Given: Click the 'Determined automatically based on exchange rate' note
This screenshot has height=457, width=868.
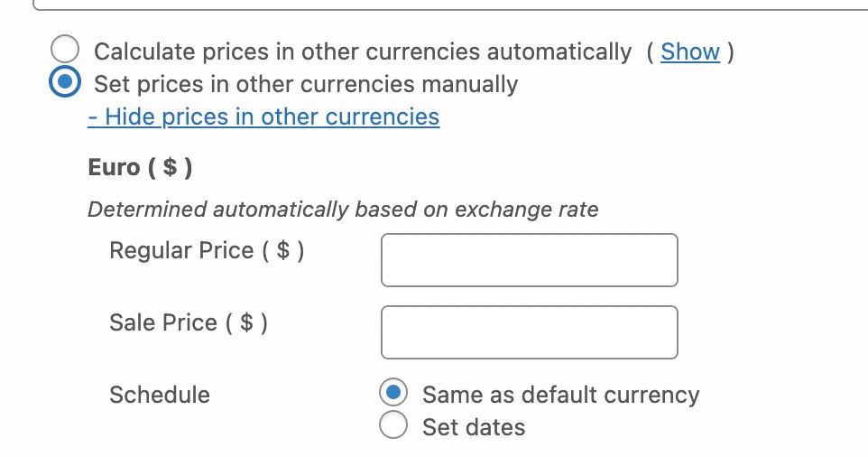Looking at the screenshot, I should [x=343, y=210].
